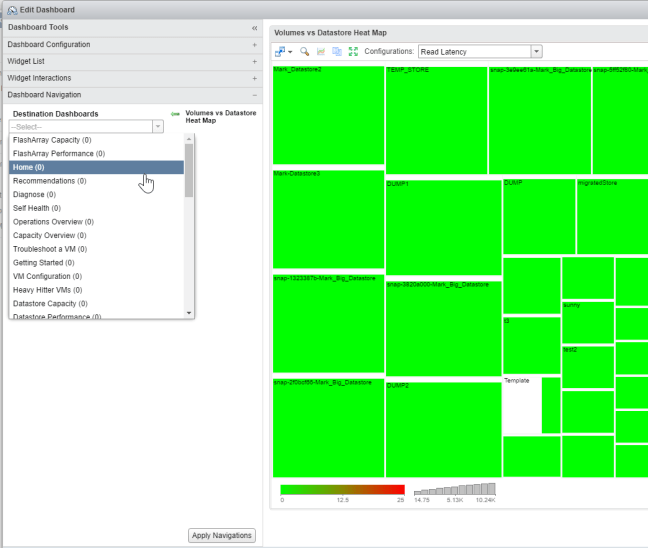Expand the Widget List section
648x548 pixels.
click(x=254, y=62)
